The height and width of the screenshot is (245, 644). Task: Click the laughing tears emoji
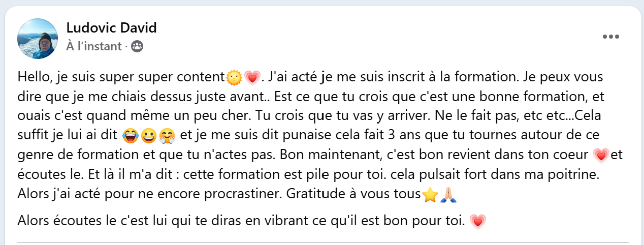point(131,136)
